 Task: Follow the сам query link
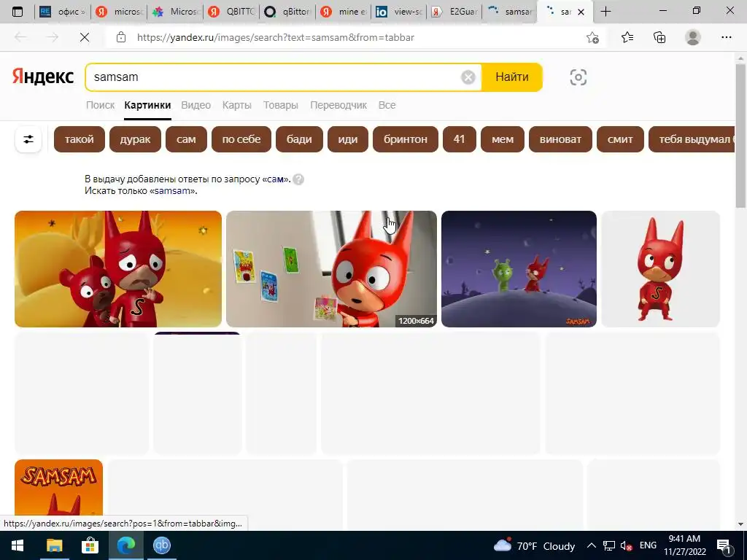(x=275, y=179)
